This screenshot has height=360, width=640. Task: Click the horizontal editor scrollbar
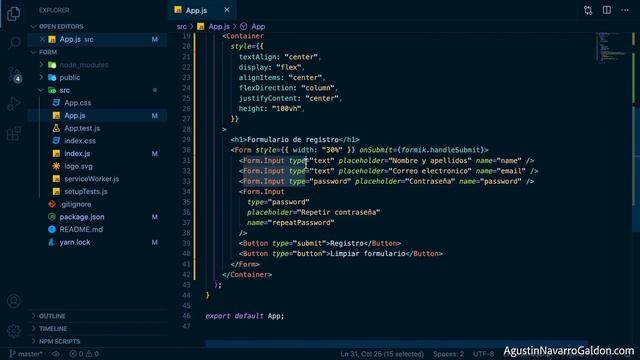point(397,344)
